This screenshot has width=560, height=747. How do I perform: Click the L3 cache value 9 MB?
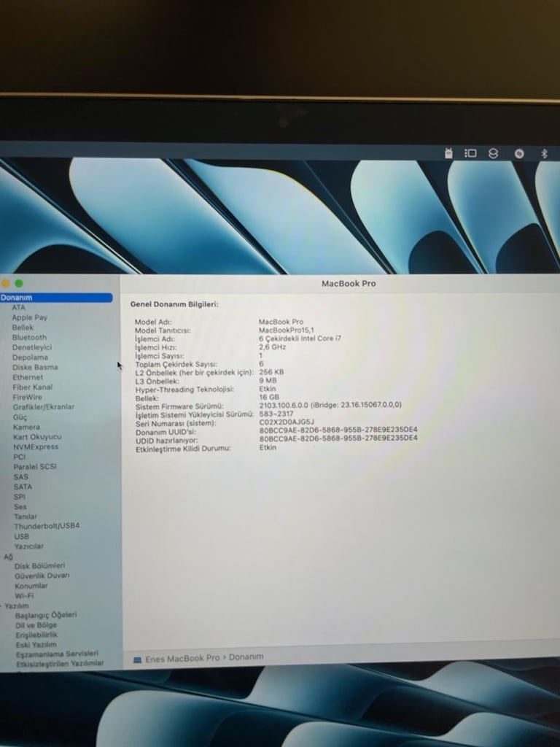pyautogui.click(x=268, y=380)
